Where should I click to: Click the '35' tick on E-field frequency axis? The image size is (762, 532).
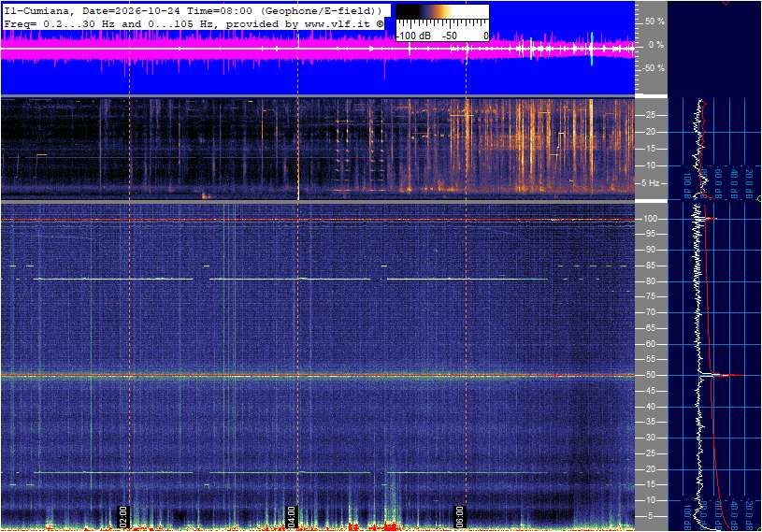[650, 422]
